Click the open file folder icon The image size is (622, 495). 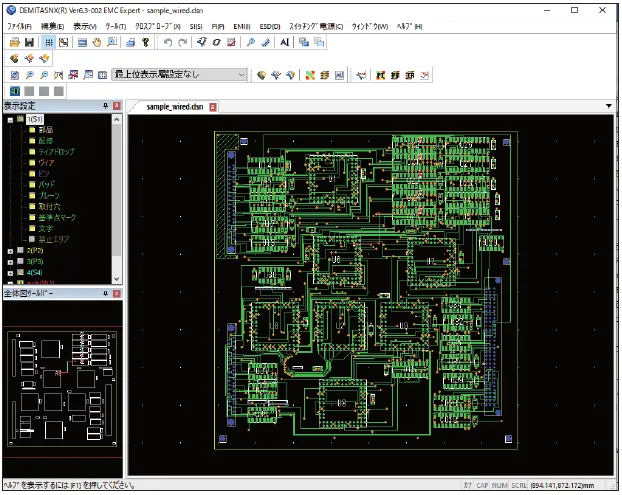pyautogui.click(x=15, y=42)
